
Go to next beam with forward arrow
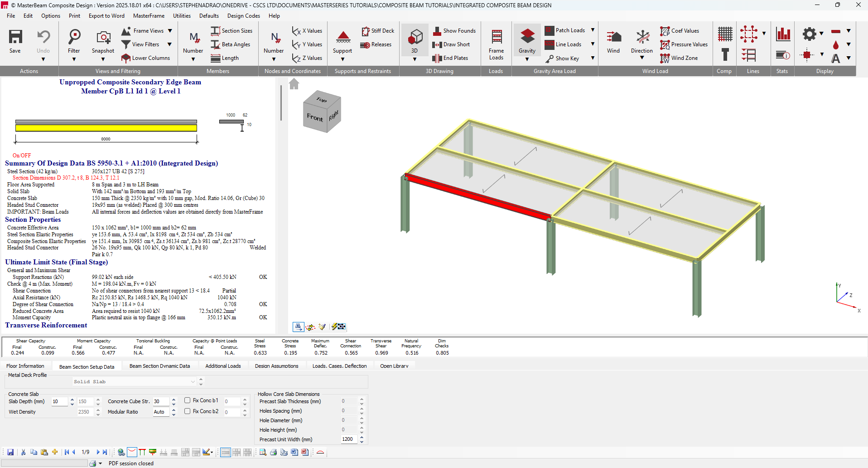click(x=98, y=452)
